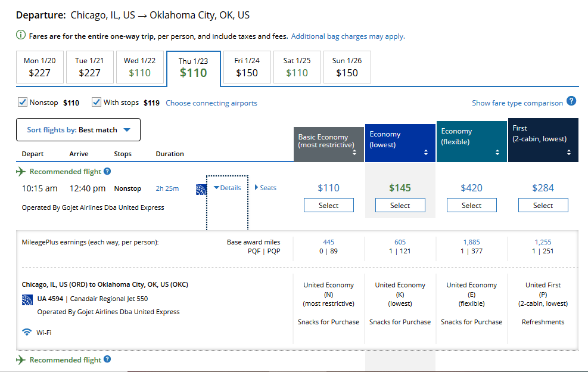The height and width of the screenshot is (372, 588).
Task: Choose the Sat 1/25 date tab
Action: click(297, 67)
